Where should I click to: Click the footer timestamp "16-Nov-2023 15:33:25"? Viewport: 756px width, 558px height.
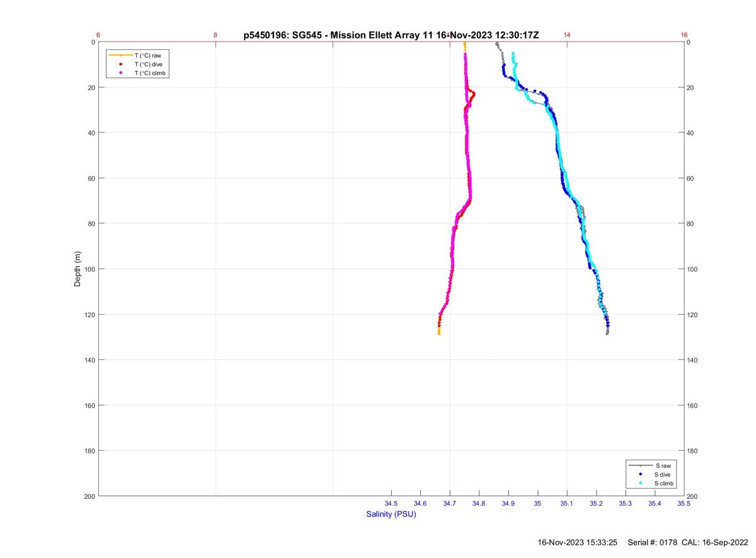coord(577,542)
